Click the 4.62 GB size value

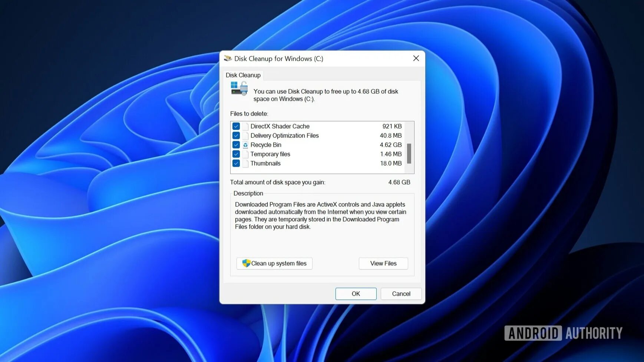(x=391, y=145)
